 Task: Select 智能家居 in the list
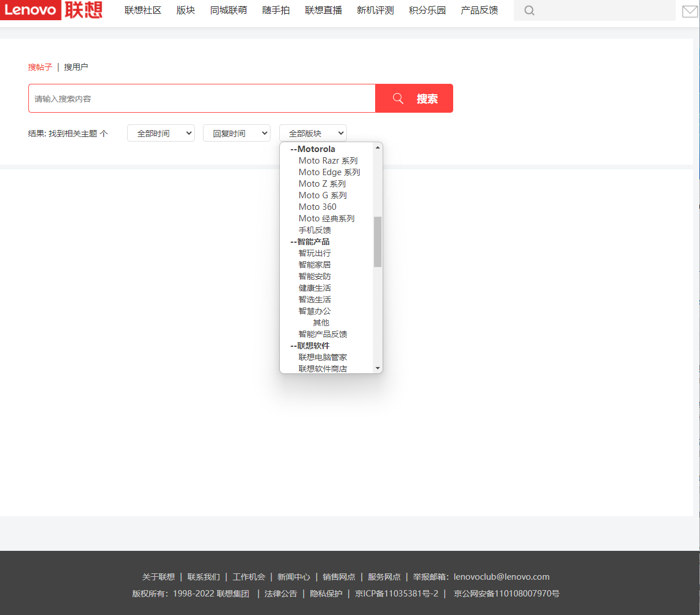coord(314,265)
